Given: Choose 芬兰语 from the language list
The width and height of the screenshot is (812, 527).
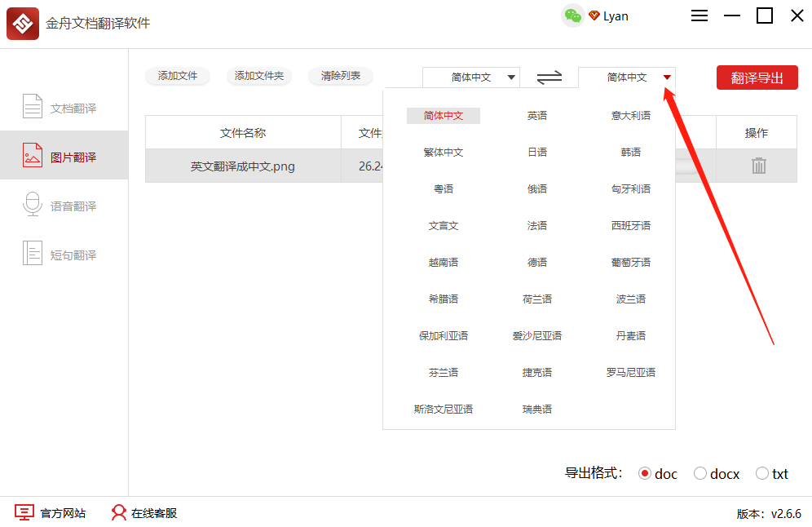Looking at the screenshot, I should (x=444, y=373).
